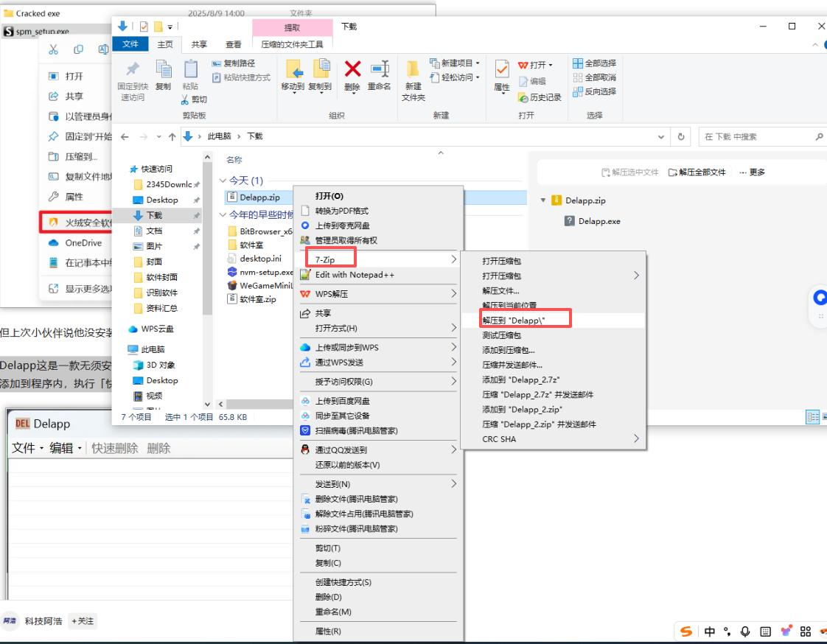Click the Copy icon in the ribbon
The height and width of the screenshot is (644, 827).
point(164,69)
